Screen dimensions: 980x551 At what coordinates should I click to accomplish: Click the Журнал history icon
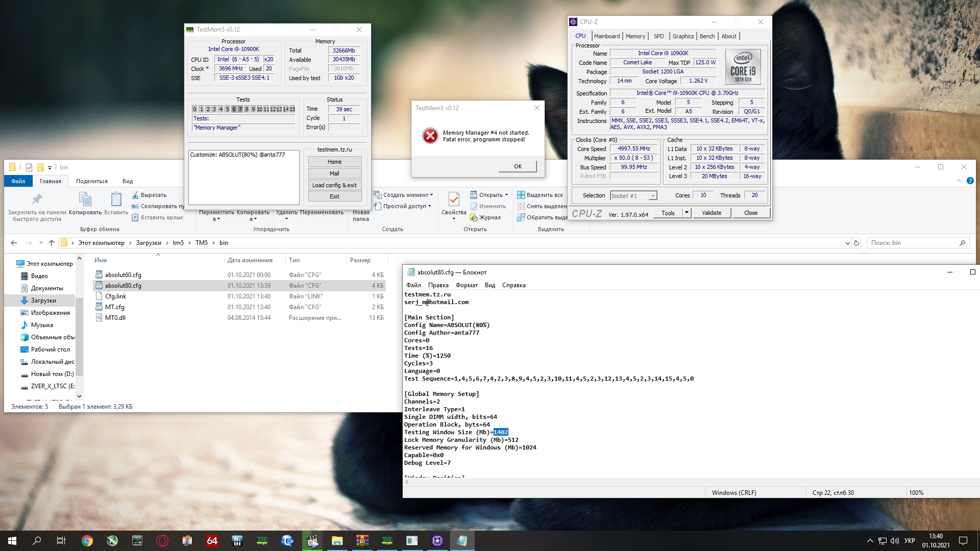(x=474, y=217)
